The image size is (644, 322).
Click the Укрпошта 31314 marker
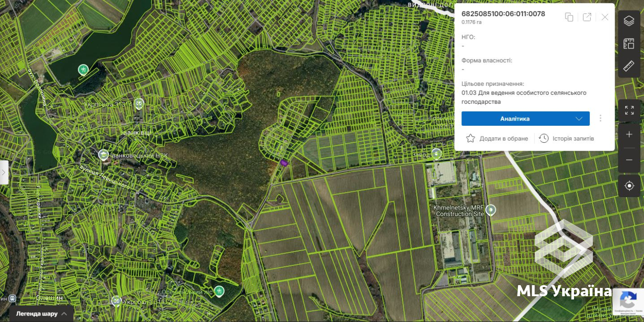[x=139, y=103]
